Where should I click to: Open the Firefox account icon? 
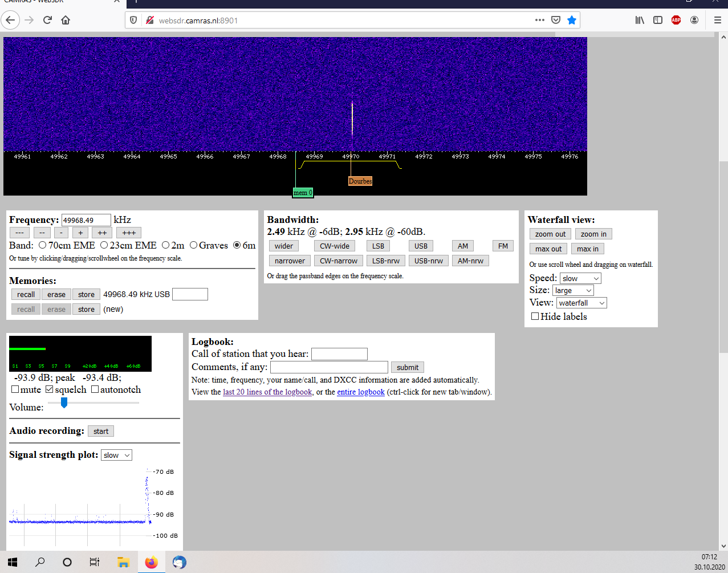coord(694,20)
